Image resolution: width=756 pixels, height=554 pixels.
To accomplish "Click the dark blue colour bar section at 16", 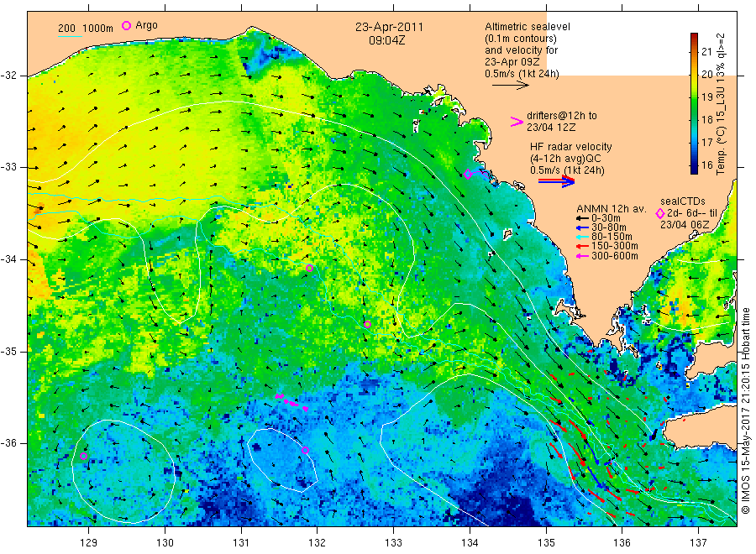I will [x=695, y=165].
